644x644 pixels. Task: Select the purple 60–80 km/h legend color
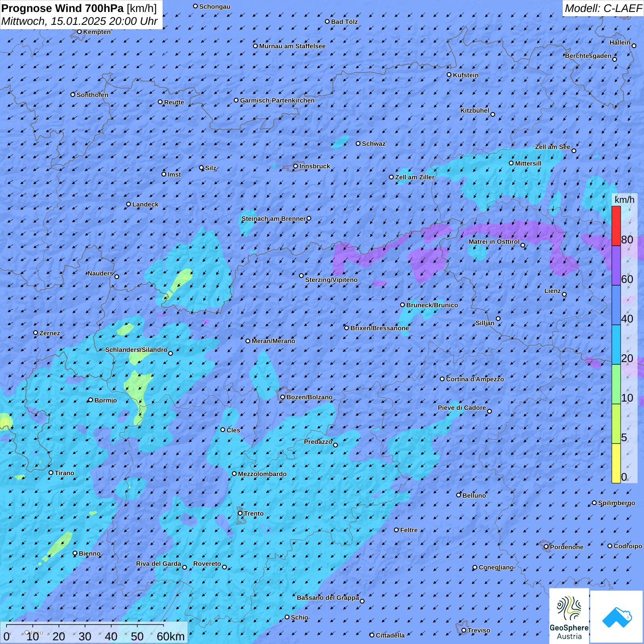tap(616, 265)
